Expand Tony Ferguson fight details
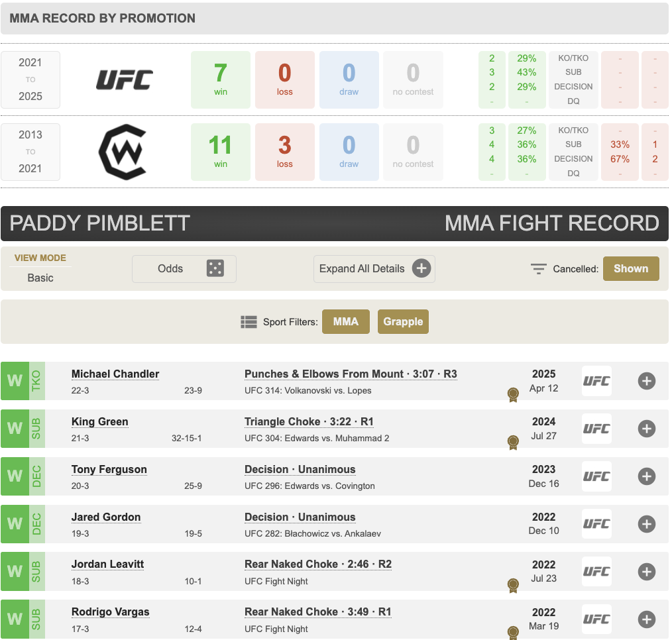Image resolution: width=672 pixels, height=640 pixels. [646, 476]
